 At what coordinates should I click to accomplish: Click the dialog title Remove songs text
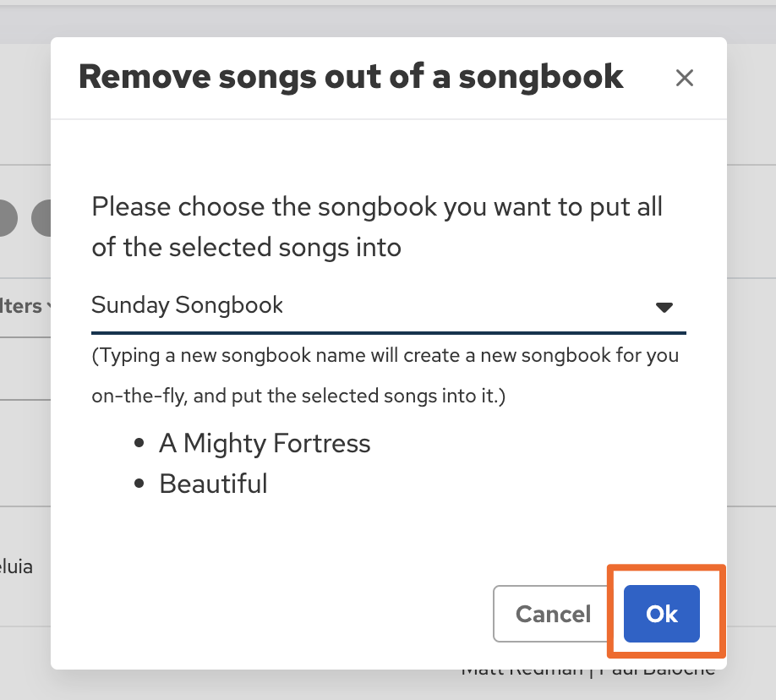click(351, 77)
